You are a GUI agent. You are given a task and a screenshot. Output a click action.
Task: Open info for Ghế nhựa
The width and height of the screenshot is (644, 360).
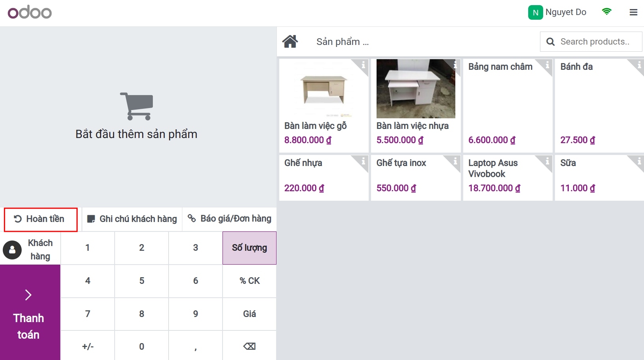click(x=363, y=161)
